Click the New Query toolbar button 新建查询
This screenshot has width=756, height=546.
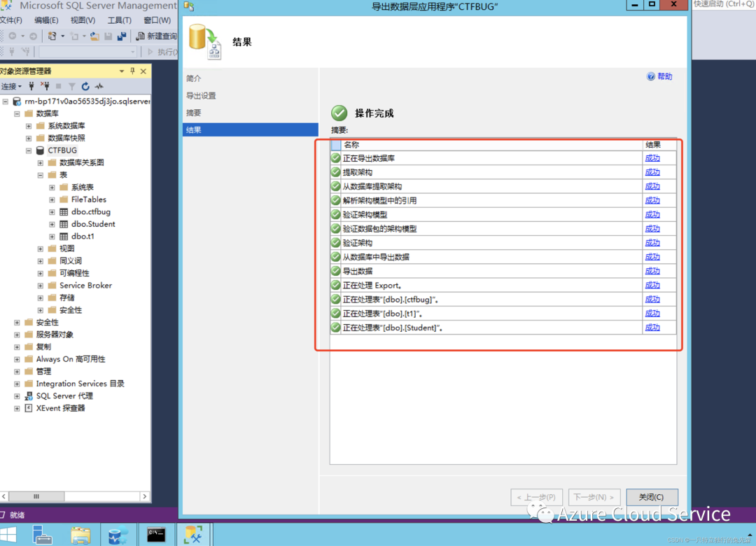click(157, 36)
